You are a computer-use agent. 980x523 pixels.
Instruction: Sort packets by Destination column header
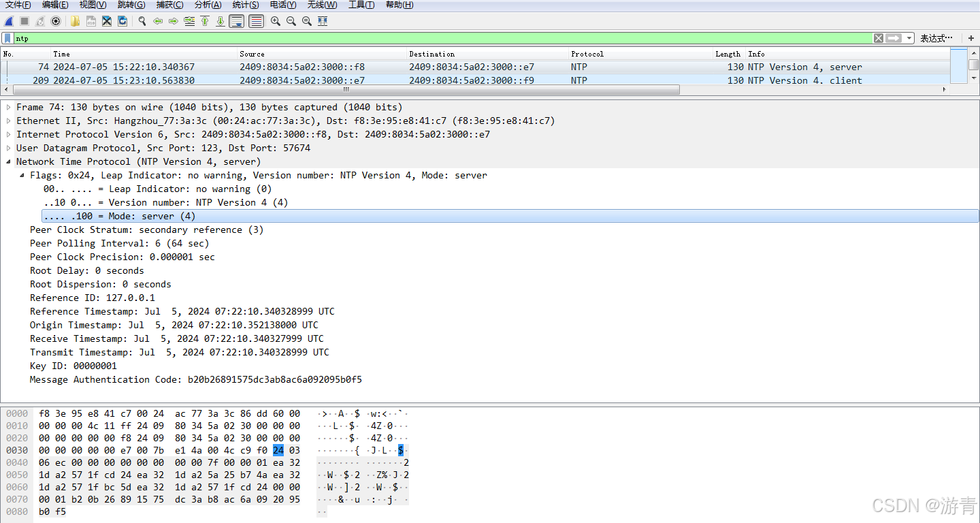pyautogui.click(x=487, y=54)
